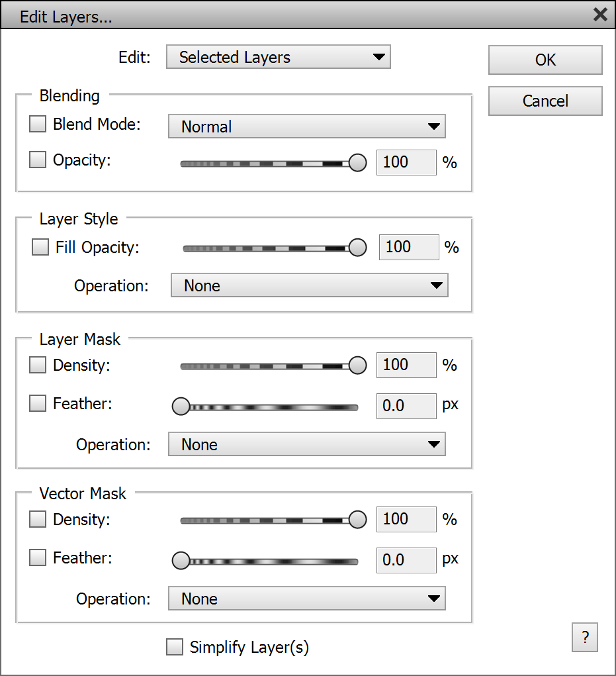Tick the Layer Mask Density checkbox
616x676 pixels.
pos(38,365)
